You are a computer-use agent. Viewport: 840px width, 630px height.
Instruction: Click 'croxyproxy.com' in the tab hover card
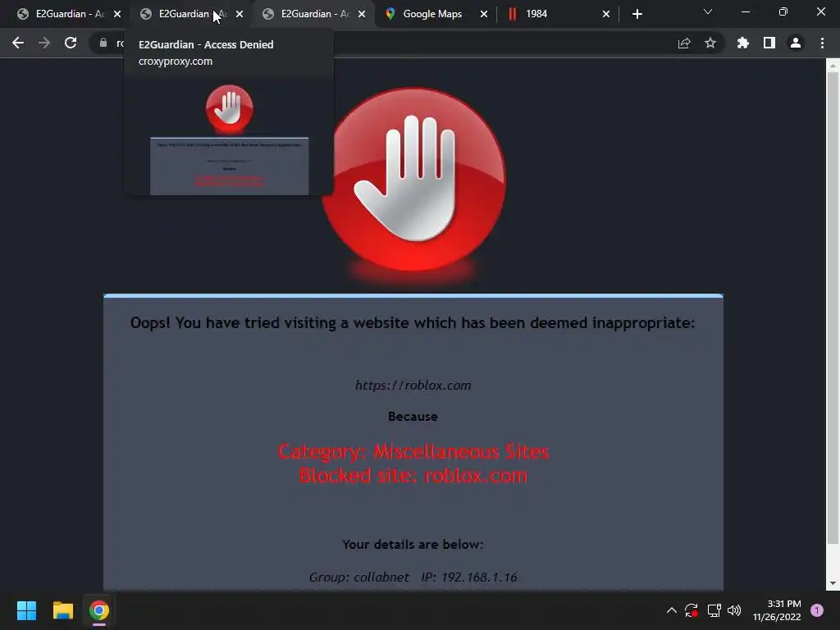176,61
